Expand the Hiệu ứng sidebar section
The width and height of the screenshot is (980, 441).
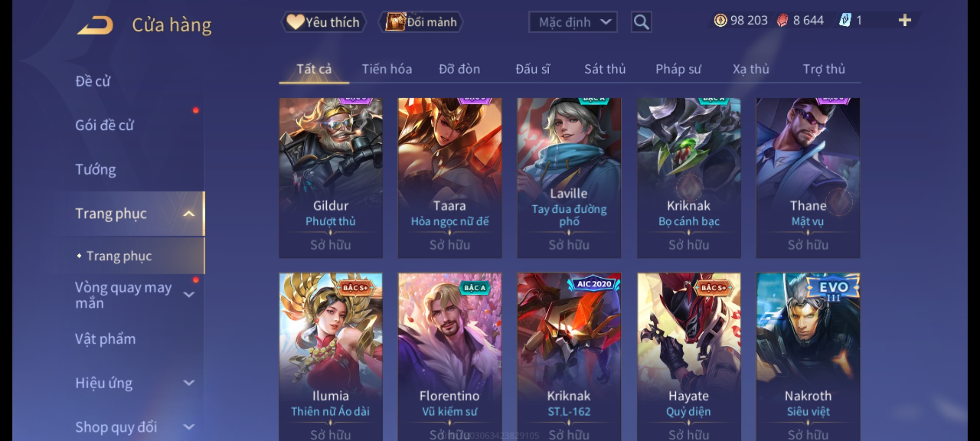(189, 383)
